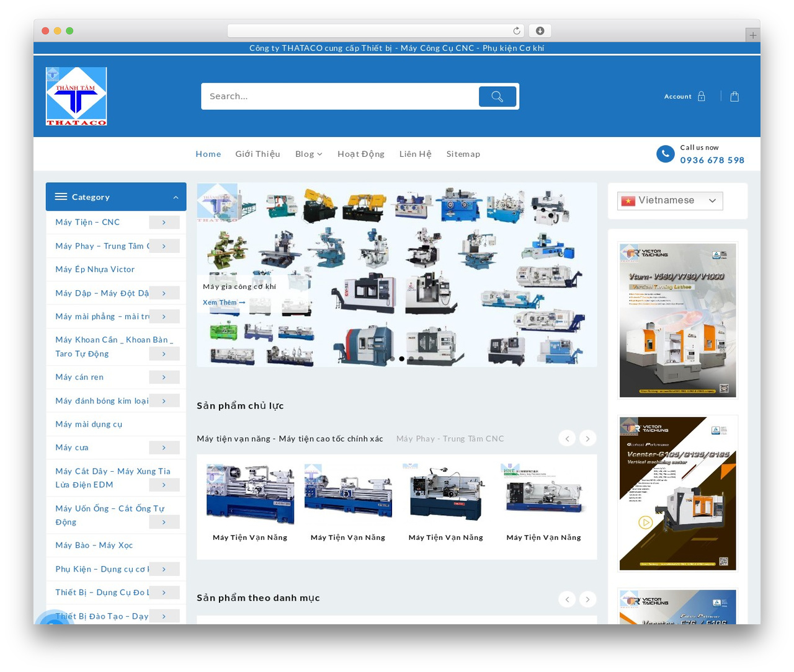This screenshot has height=672, width=794.
Task: Expand Máy đánh bóng kim loại submenu arrow
Action: pos(164,400)
